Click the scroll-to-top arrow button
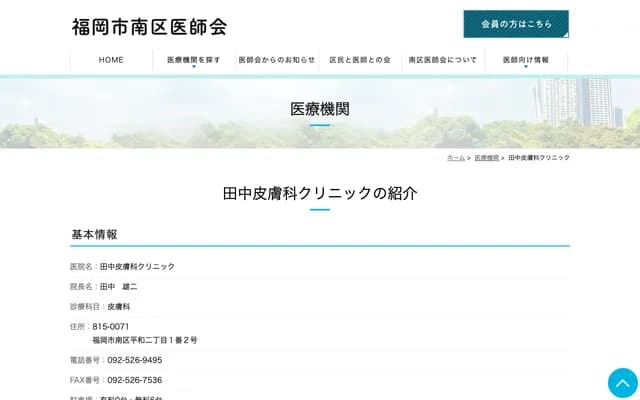 coord(622,383)
